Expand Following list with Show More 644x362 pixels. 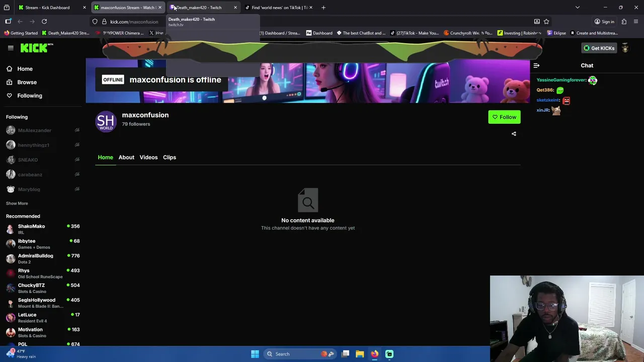click(x=17, y=203)
